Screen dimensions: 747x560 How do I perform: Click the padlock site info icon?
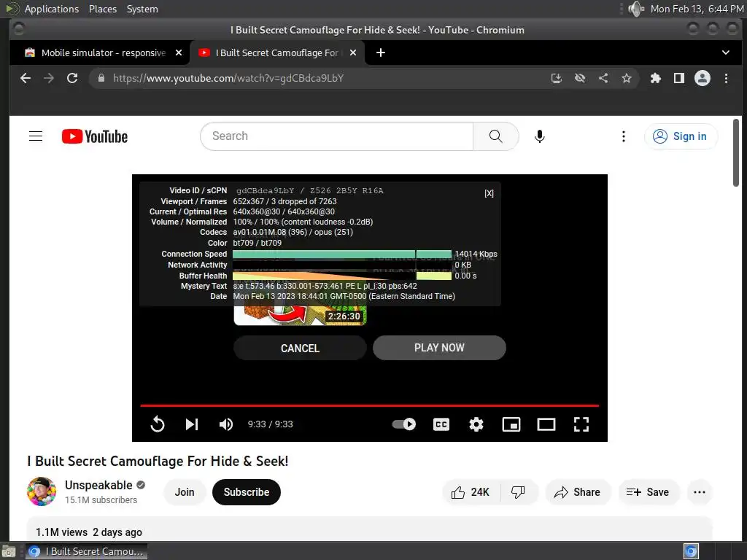(x=101, y=78)
